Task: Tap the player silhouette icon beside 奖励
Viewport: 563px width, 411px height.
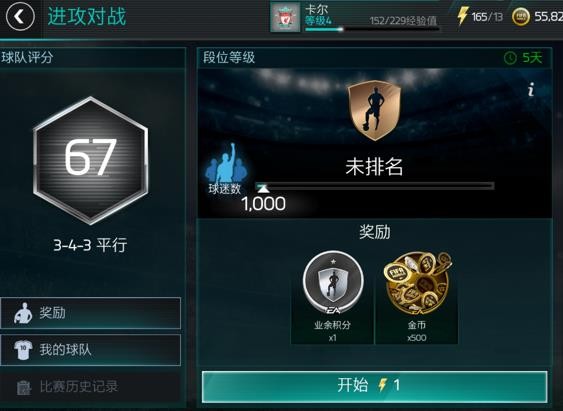Action: tap(23, 313)
